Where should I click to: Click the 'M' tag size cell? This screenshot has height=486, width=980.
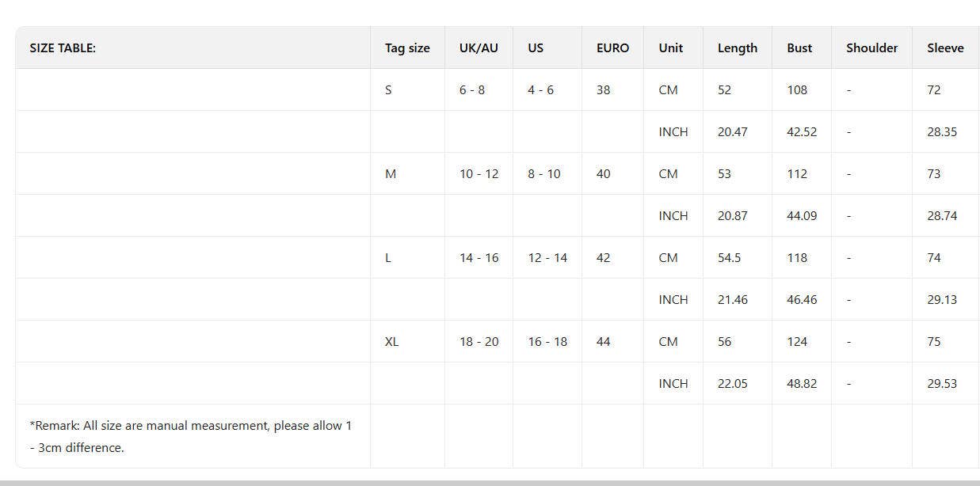(390, 174)
